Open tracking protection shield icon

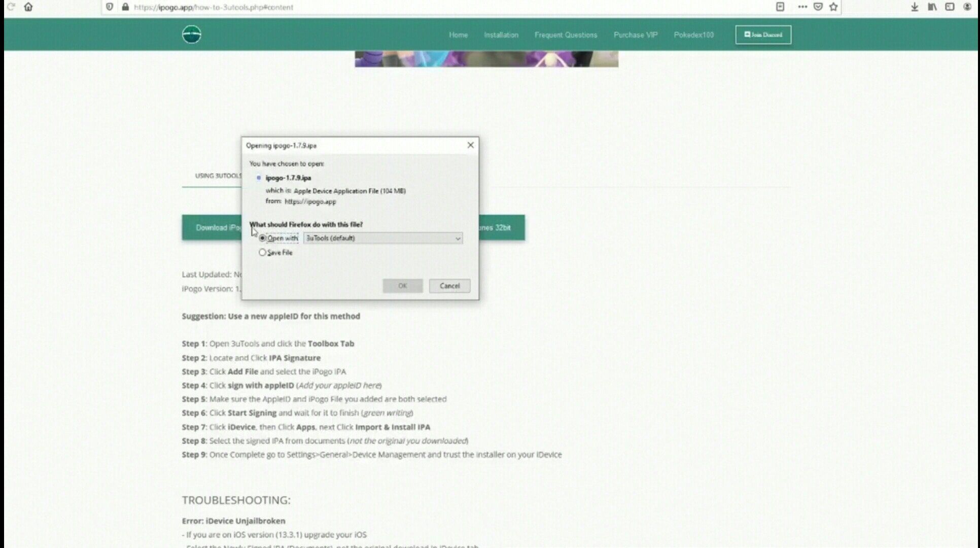[x=110, y=7]
